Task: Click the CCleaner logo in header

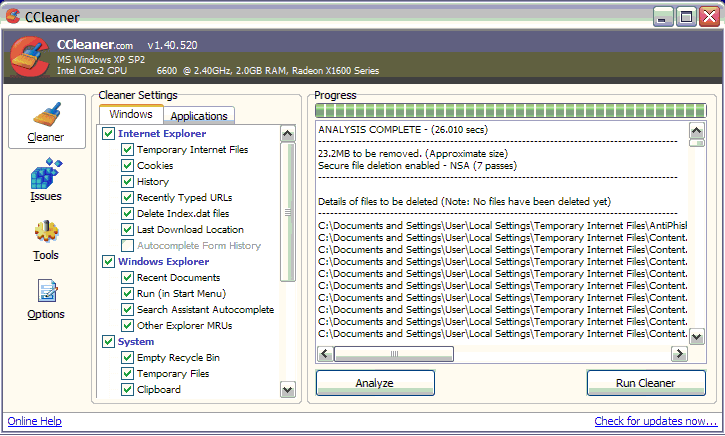Action: [x=29, y=60]
